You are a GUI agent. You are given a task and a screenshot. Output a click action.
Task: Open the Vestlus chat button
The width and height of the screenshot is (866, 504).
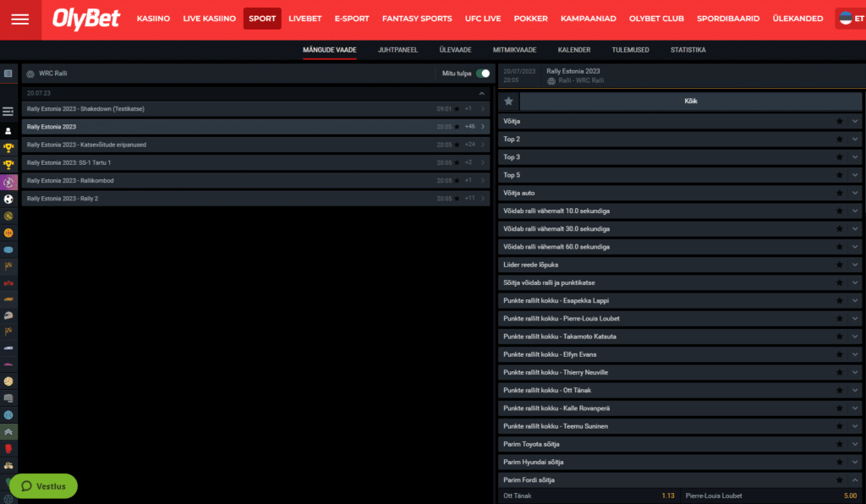(42, 486)
